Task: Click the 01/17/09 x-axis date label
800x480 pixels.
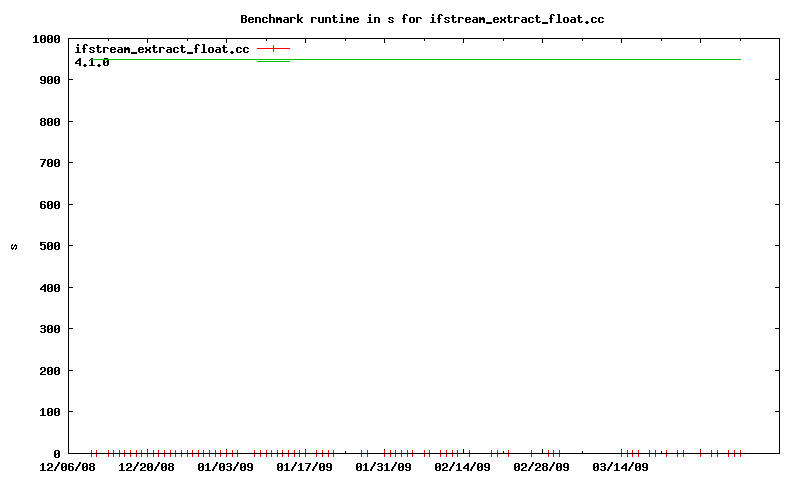Action: coord(305,467)
